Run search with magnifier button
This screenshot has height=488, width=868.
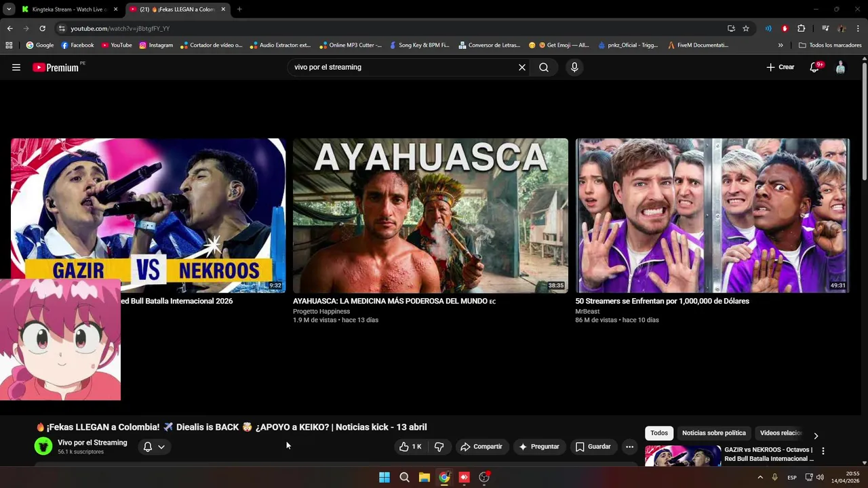pyautogui.click(x=544, y=67)
